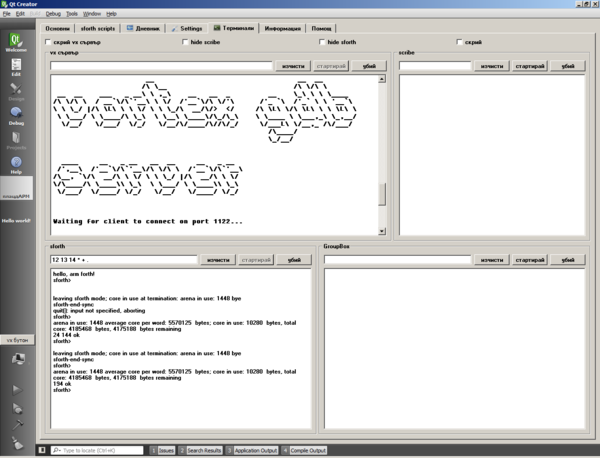This screenshot has height=458, width=600.
Task: Click the vx сървър scroll down arrow
Action: (x=382, y=231)
